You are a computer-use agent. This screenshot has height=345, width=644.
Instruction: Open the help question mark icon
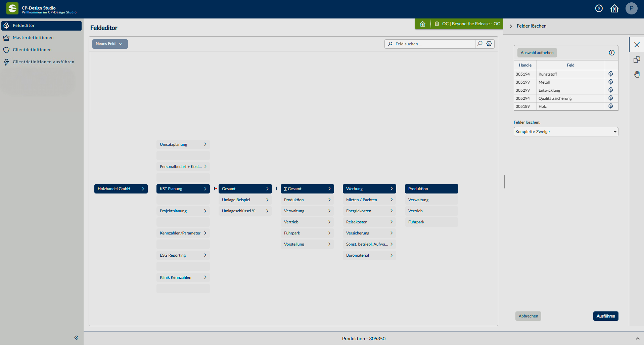coord(599,8)
